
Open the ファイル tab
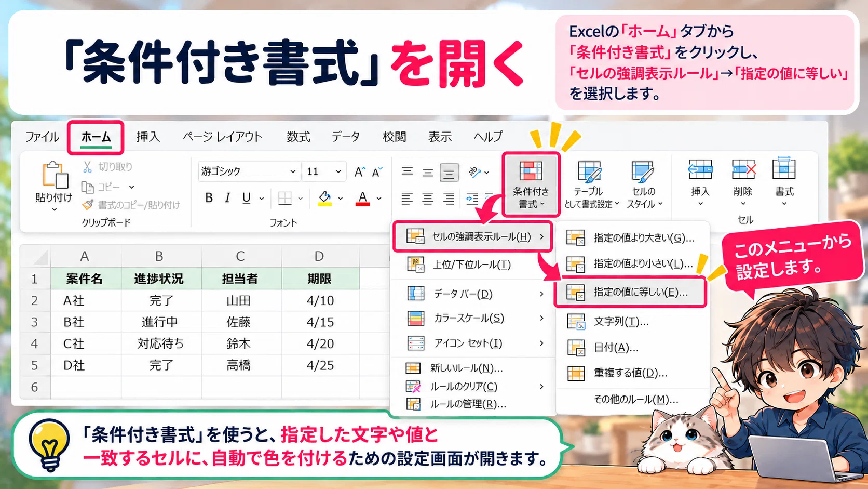point(42,137)
